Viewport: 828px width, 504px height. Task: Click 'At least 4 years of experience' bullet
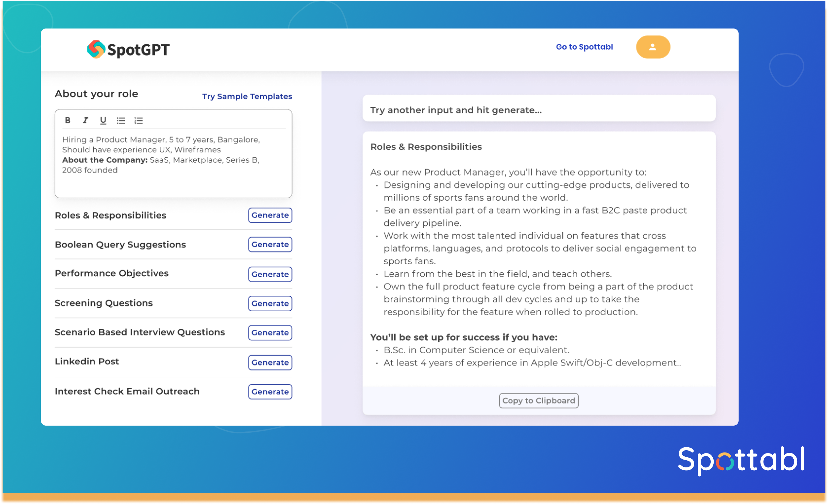tap(532, 363)
